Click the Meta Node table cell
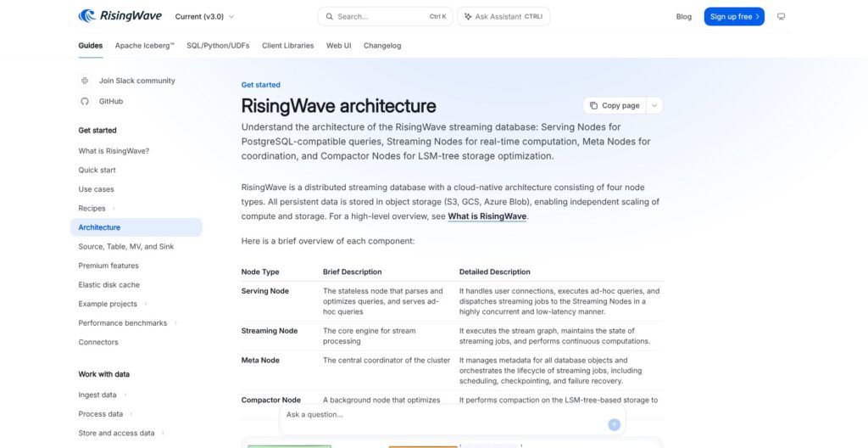This screenshot has height=448, width=868. pos(260,361)
